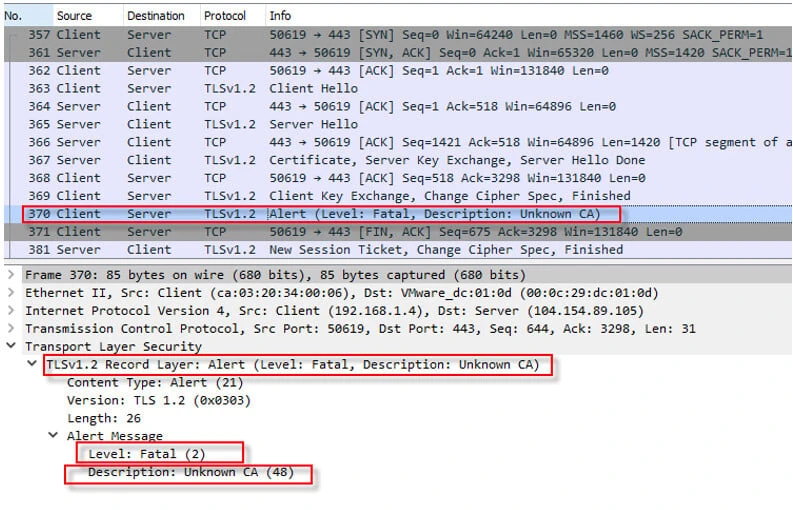Collapse the Alert Message subtree
Viewport: 793px width, 510px height.
(x=52, y=436)
